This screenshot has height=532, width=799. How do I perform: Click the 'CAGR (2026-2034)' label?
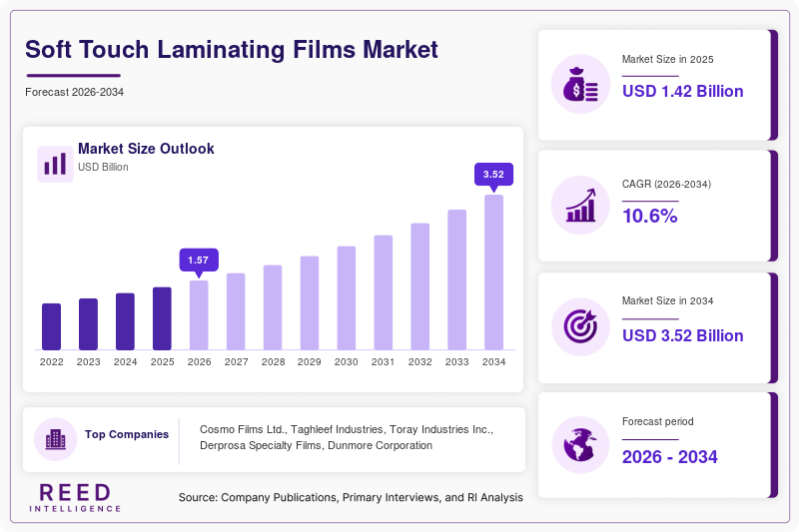[666, 185]
